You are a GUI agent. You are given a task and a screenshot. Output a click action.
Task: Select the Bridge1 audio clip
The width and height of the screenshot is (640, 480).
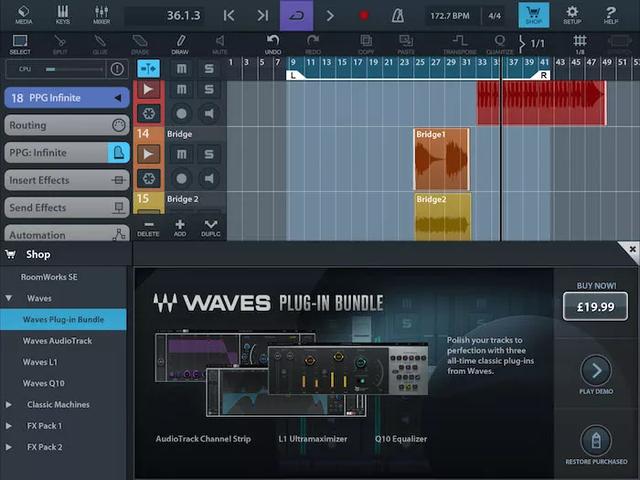[x=442, y=159]
